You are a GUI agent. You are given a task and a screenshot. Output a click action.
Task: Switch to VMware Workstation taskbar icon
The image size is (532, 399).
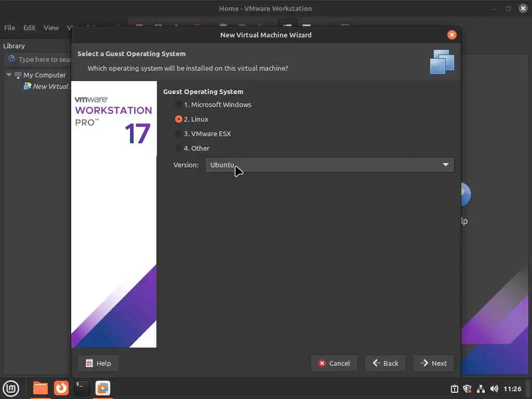103,389
